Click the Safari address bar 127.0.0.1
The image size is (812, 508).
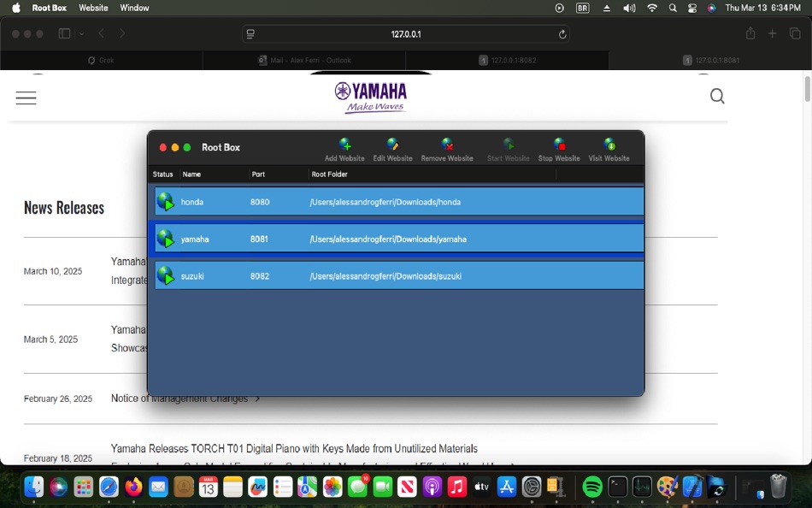coord(406,34)
